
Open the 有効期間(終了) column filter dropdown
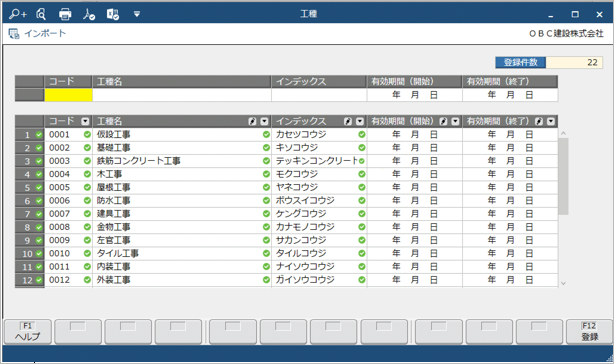point(551,121)
